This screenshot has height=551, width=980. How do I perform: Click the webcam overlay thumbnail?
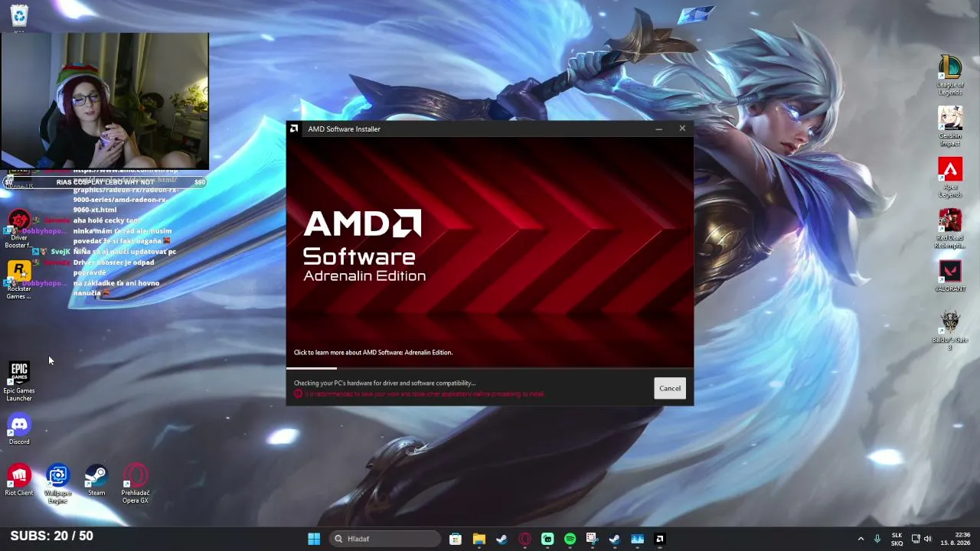coord(105,101)
